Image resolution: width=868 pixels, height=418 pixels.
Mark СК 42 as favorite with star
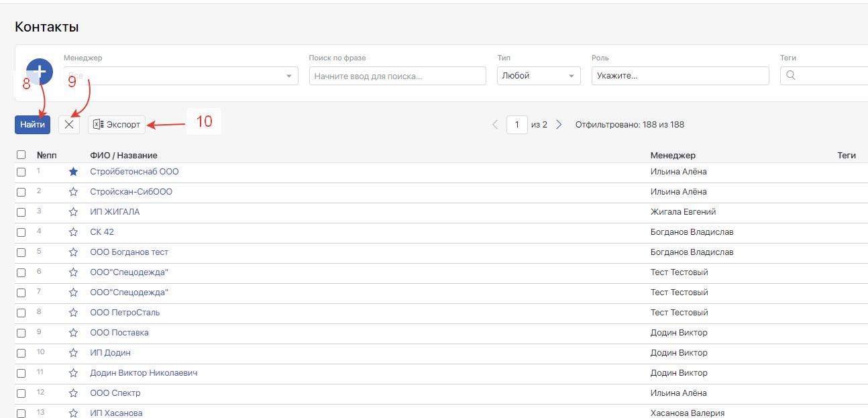(74, 232)
